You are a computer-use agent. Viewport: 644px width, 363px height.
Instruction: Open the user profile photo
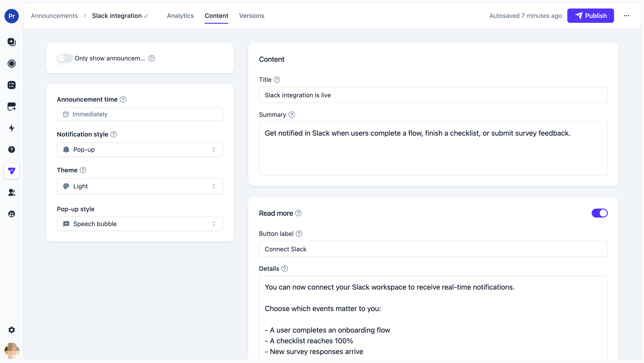coord(12,350)
